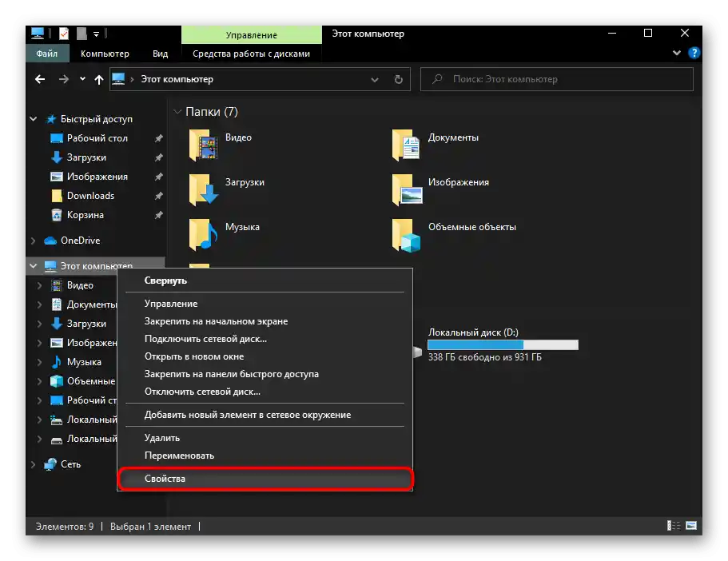The width and height of the screenshot is (728, 561).
Task: Expand the OneDrive tree node
Action: click(34, 241)
